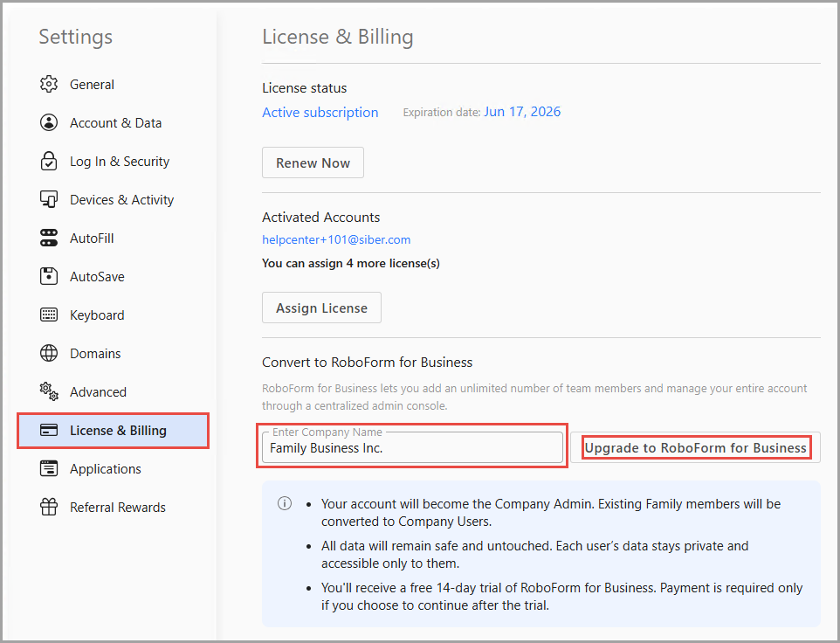Select the AutoFill icon in the sidebar
840x643 pixels.
point(50,238)
